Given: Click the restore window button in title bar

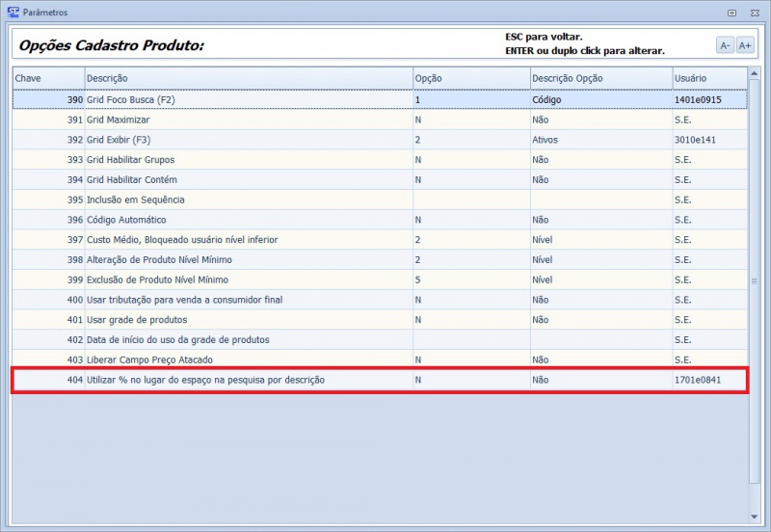Looking at the screenshot, I should (732, 13).
